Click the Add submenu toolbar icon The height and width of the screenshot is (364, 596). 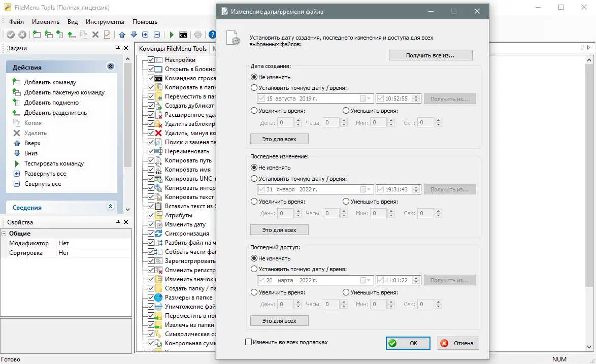(60, 35)
